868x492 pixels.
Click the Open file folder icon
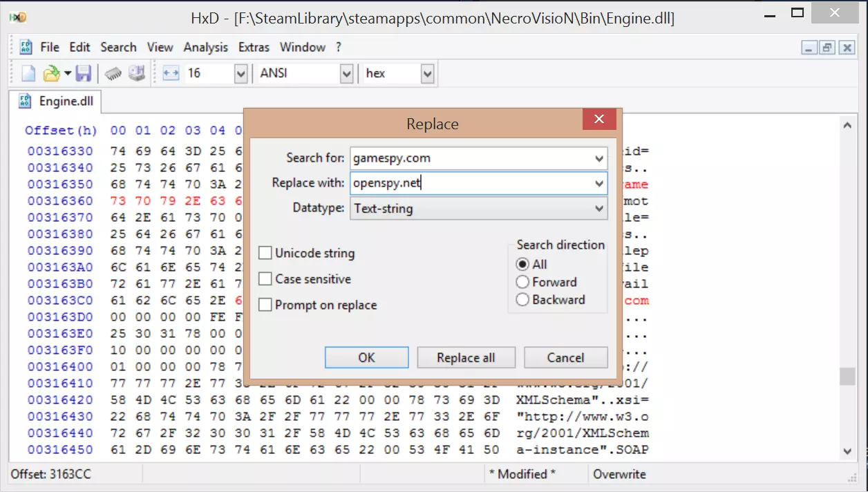51,73
